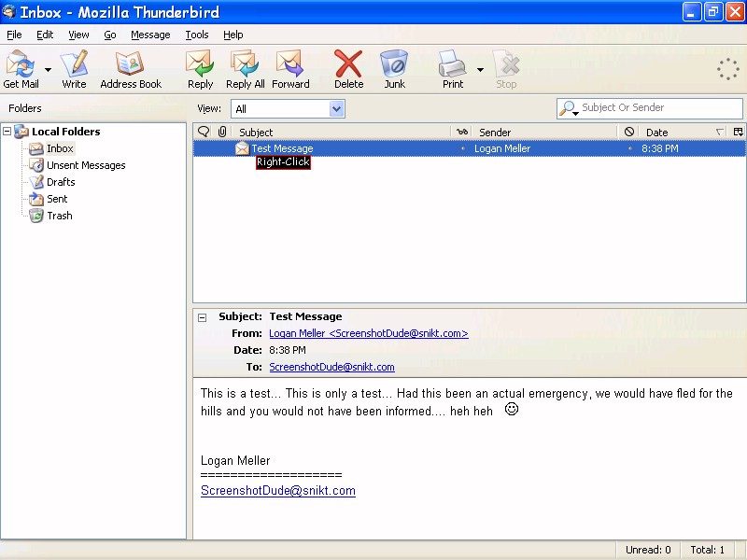Viewport: 747px width, 560px height.
Task: Collapse the Local Folders tree
Action: 7,131
